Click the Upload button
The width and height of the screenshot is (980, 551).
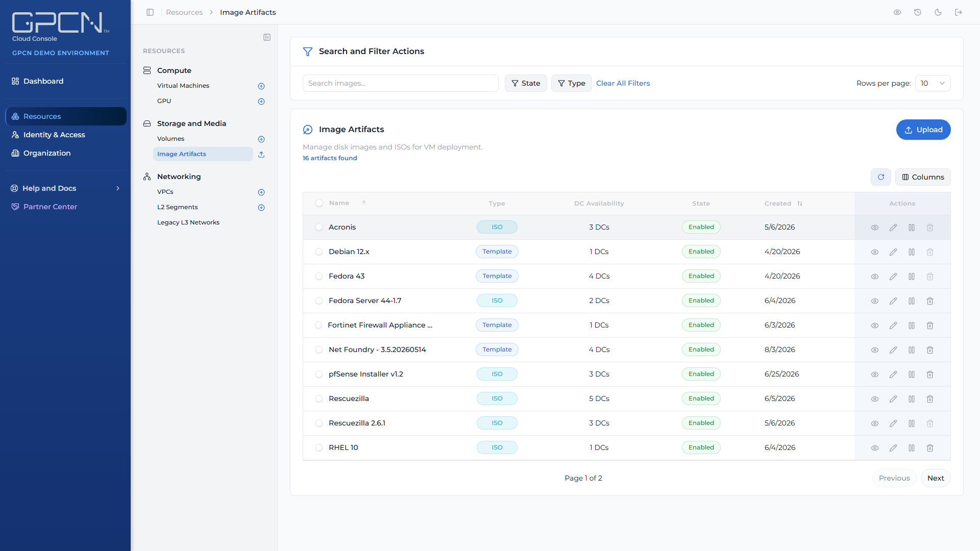click(x=923, y=130)
